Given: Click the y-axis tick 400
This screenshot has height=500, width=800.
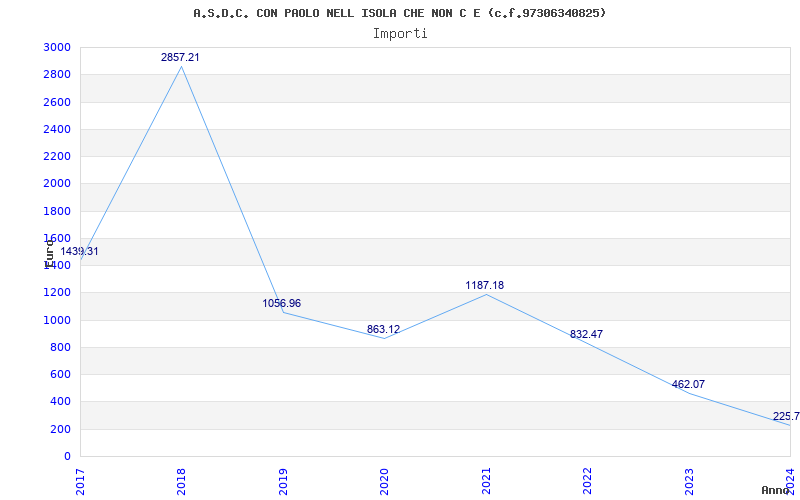Looking at the screenshot, I should pyautogui.click(x=61, y=402).
